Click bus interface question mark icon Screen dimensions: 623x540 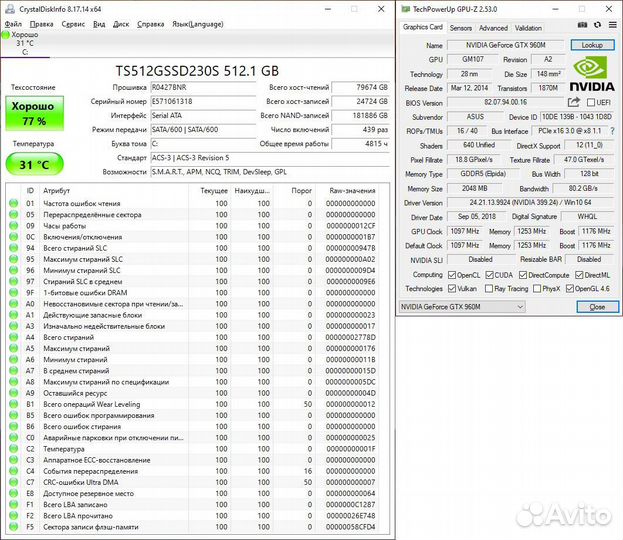tap(612, 131)
